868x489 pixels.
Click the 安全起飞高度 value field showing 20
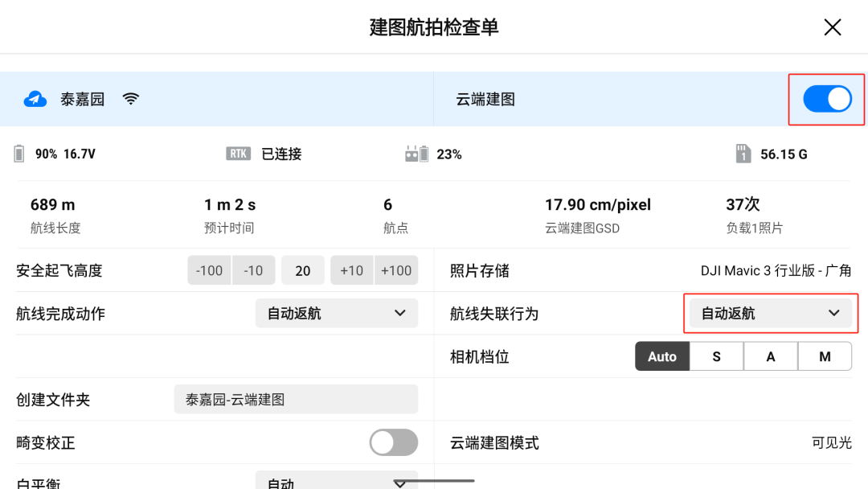tap(303, 270)
